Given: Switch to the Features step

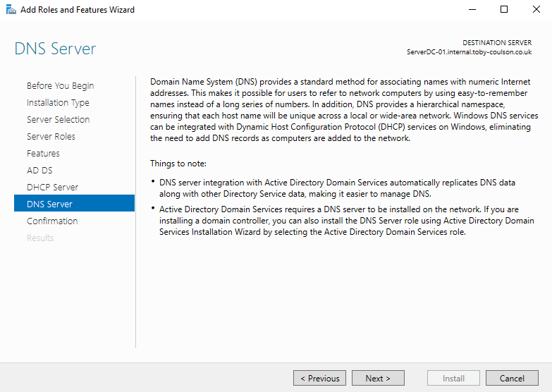Looking at the screenshot, I should pos(43,154).
